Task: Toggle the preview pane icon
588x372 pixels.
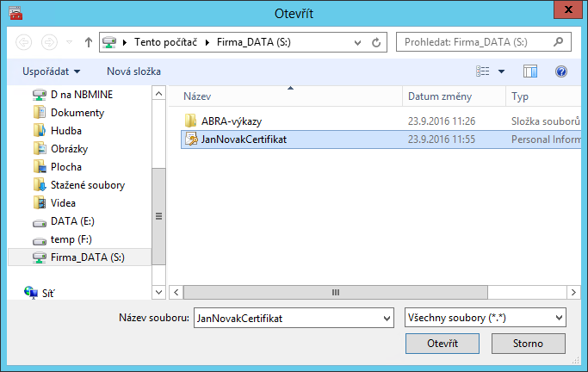Action: [530, 71]
